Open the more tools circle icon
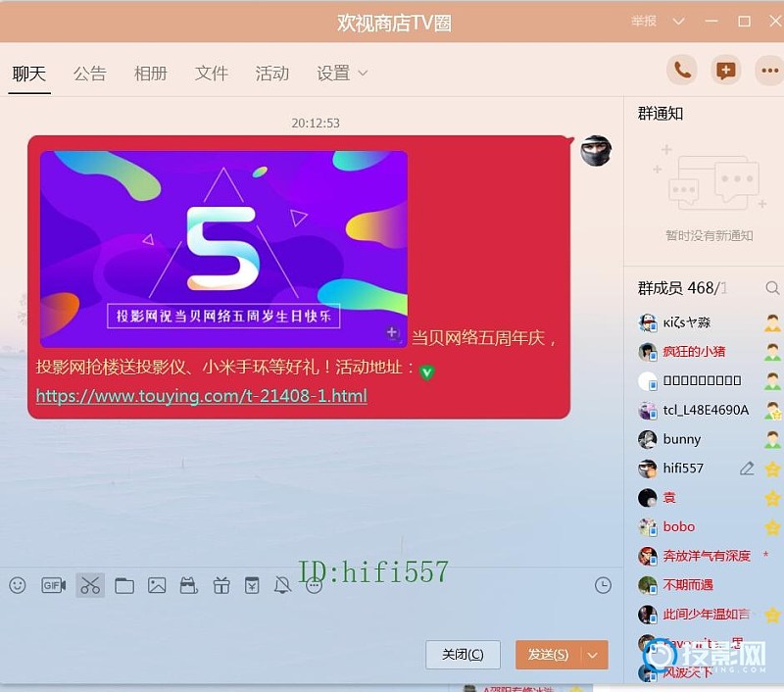This screenshot has height=692, width=784. pos(314,585)
